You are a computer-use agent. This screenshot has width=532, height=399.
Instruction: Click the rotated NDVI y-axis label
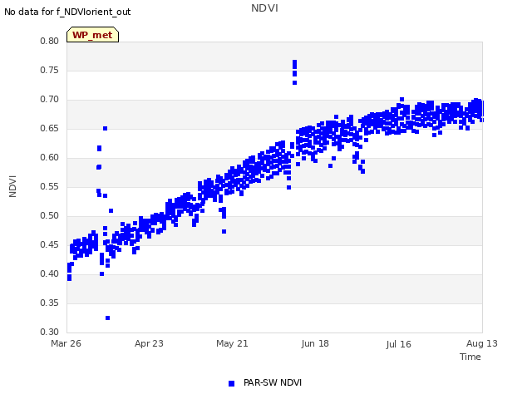point(12,186)
